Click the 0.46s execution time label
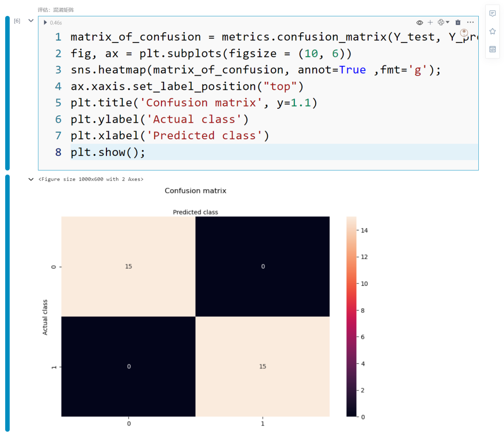 click(x=56, y=23)
